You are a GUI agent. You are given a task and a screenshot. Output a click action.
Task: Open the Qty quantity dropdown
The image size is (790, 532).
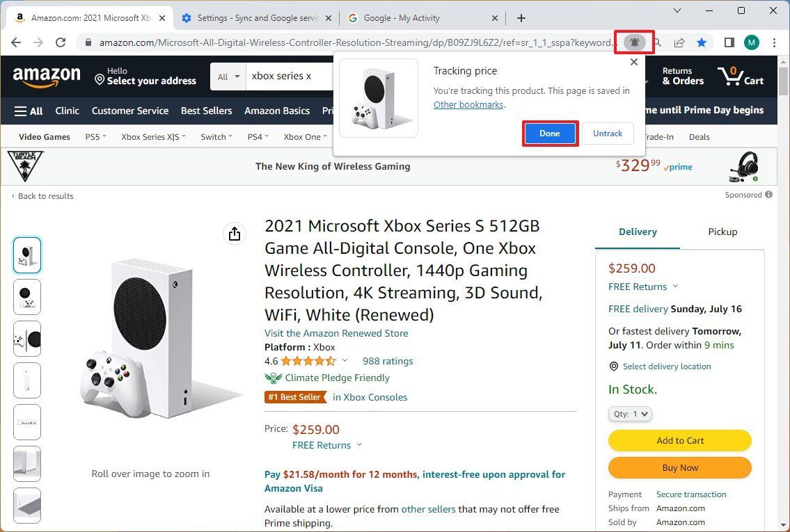[x=629, y=414]
